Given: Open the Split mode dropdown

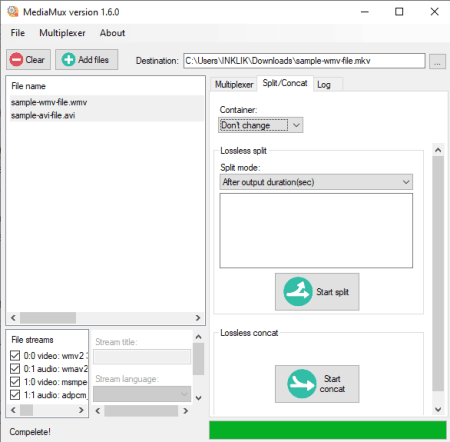Looking at the screenshot, I should coord(316,182).
